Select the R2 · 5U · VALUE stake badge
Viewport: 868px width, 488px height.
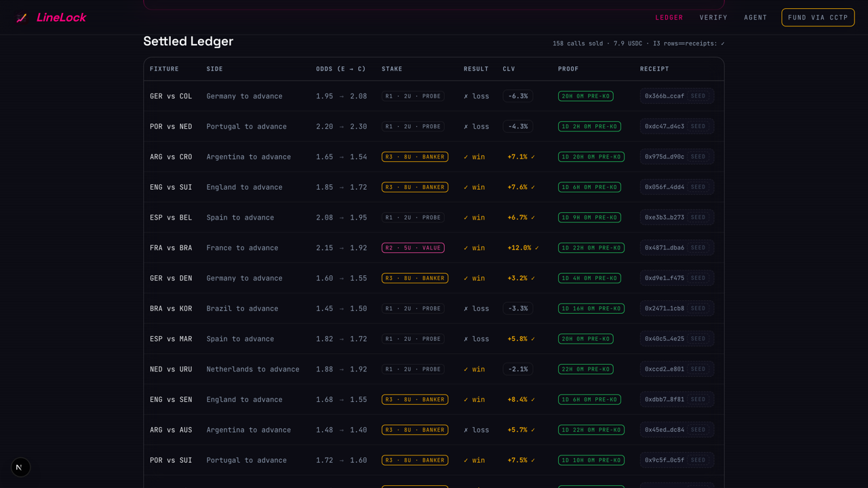tap(413, 248)
